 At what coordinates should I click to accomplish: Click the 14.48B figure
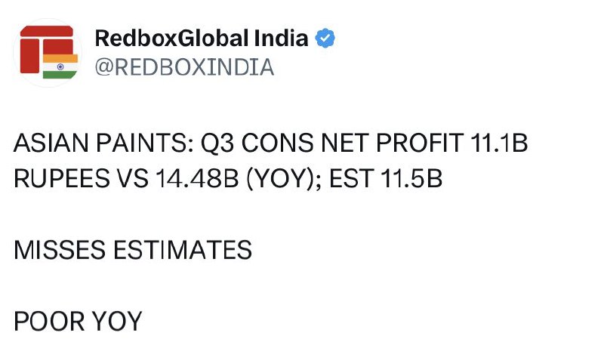[197, 178]
